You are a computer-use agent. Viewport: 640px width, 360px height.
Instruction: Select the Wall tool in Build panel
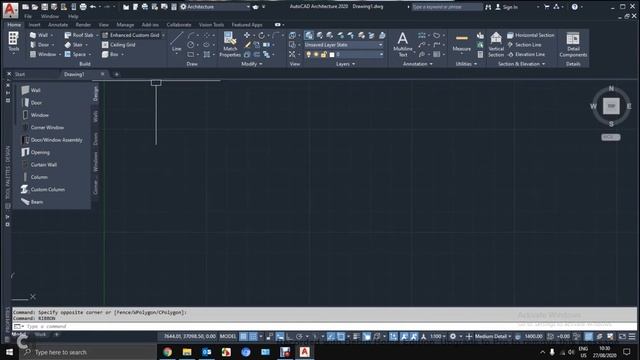[x=39, y=35]
